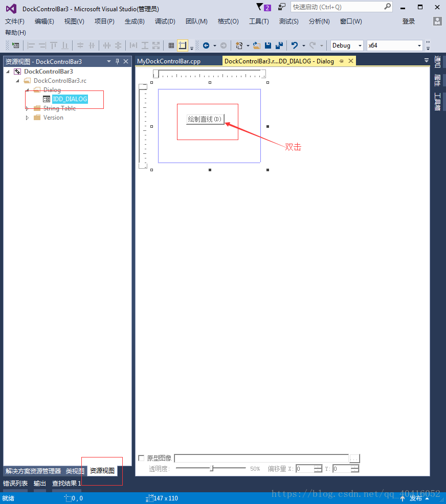This screenshot has width=446, height=504.
Task: Click the Undo arrow icon
Action: 295,45
